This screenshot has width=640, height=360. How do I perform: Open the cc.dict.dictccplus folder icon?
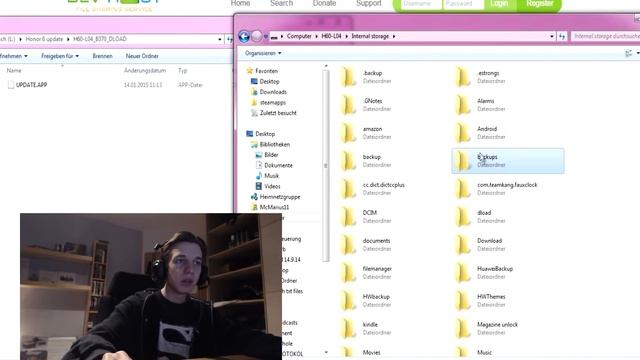tap(349, 189)
